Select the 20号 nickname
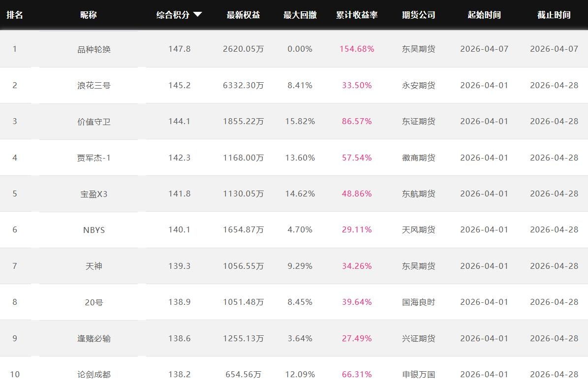This screenshot has width=588, height=390. tap(94, 302)
